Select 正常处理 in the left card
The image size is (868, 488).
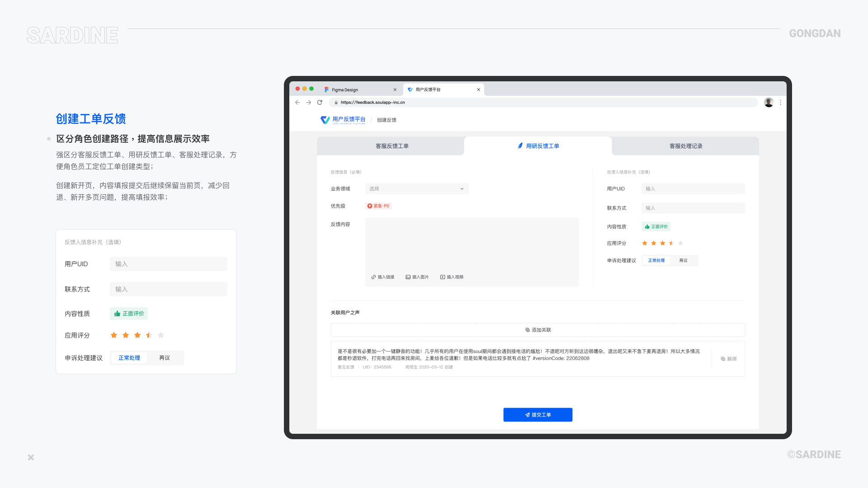pyautogui.click(x=129, y=358)
